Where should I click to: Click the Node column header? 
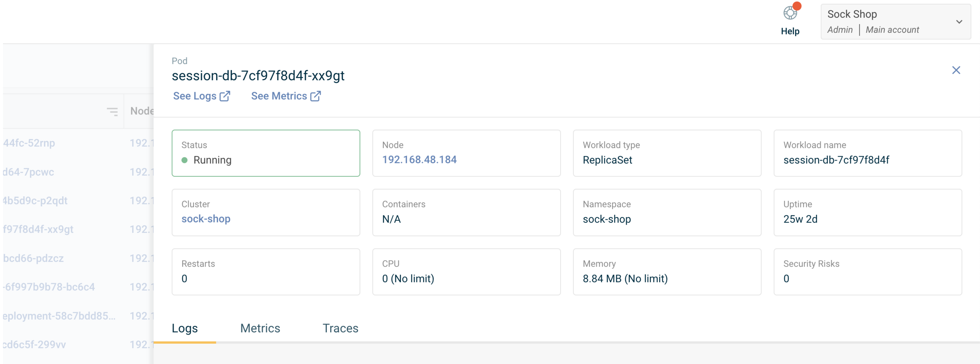(142, 111)
